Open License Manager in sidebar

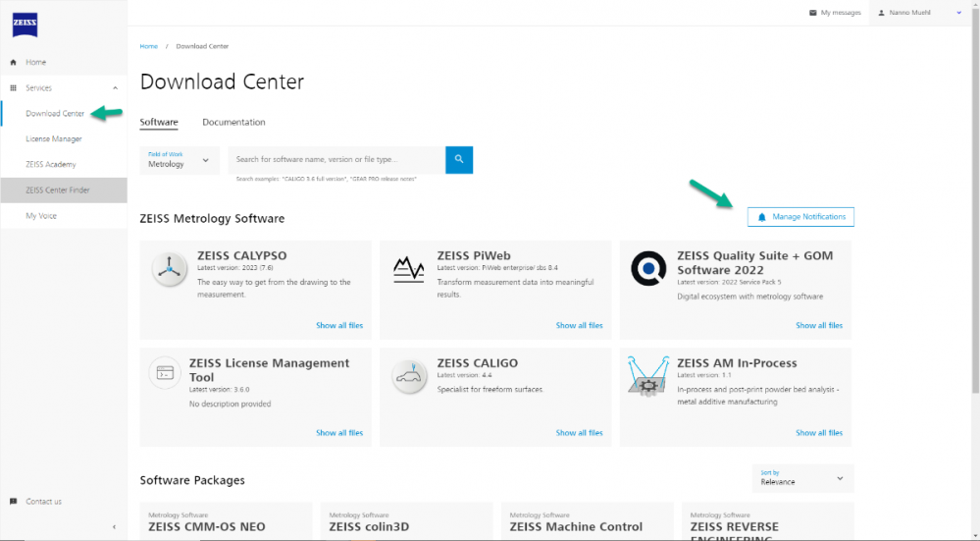click(x=54, y=139)
